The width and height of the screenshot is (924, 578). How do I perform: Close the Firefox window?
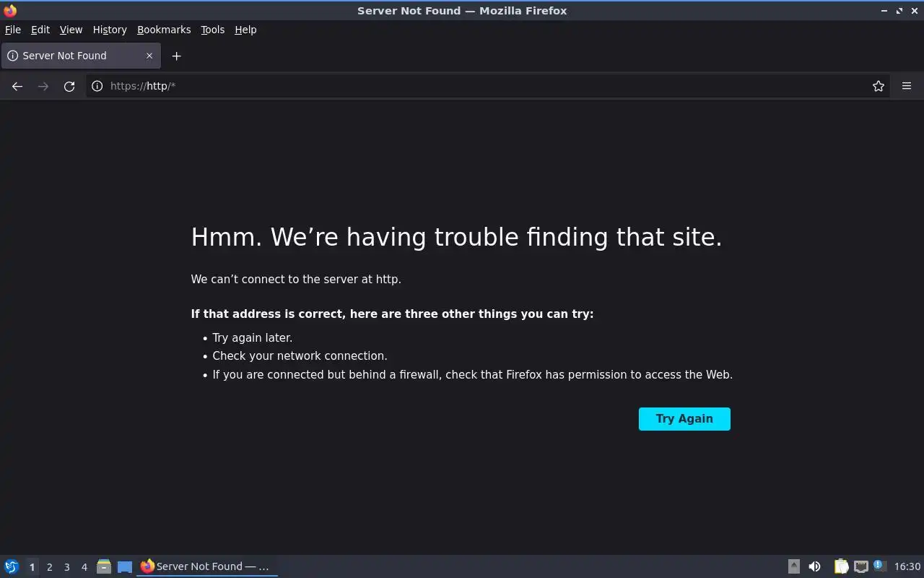coord(914,11)
